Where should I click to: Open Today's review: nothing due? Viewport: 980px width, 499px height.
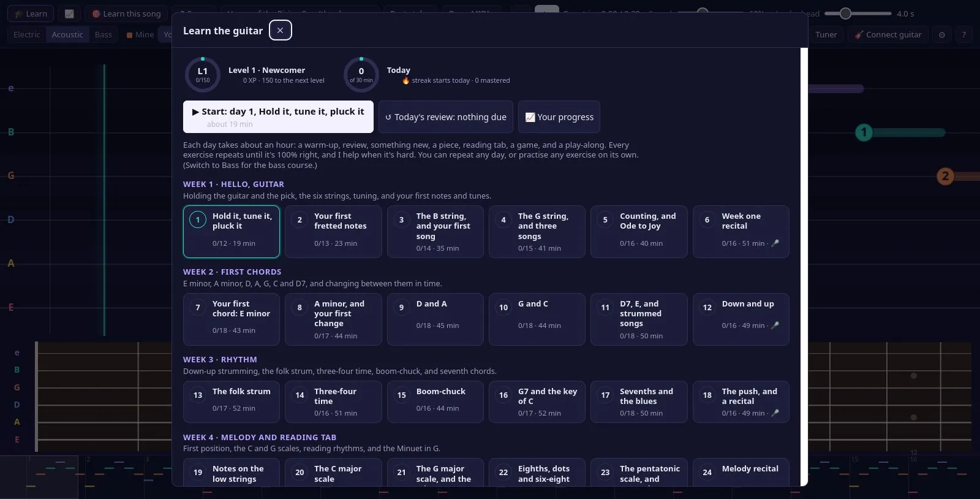tap(446, 116)
